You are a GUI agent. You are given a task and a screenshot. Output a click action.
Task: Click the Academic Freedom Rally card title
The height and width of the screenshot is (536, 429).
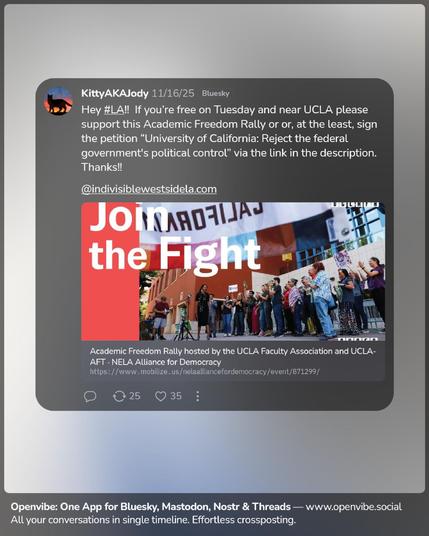pos(233,357)
